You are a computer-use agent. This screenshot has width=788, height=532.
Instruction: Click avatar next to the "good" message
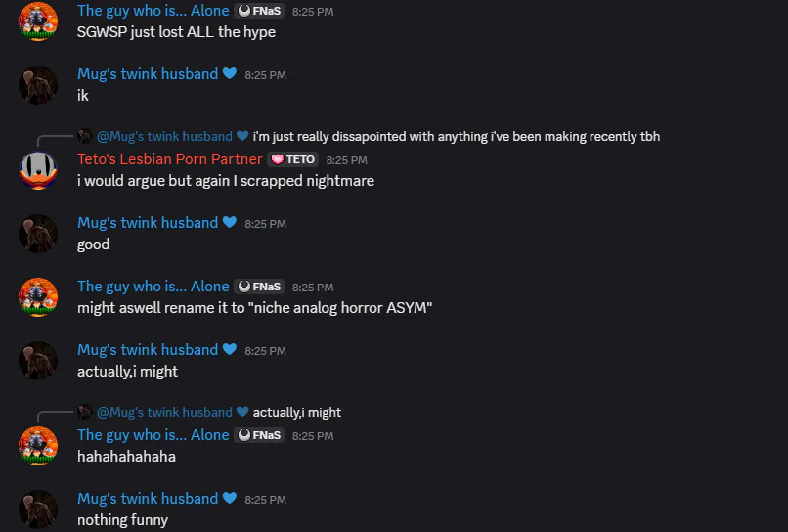click(38, 234)
